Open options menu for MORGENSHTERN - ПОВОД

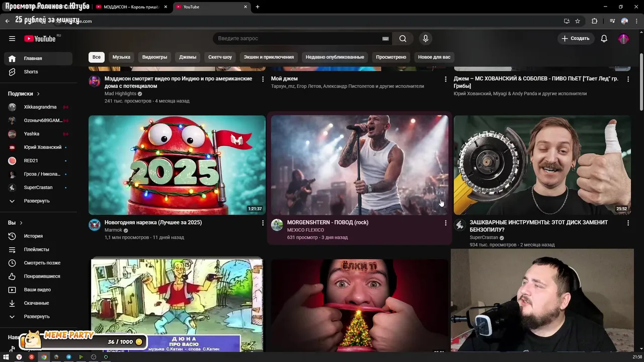pos(445,223)
